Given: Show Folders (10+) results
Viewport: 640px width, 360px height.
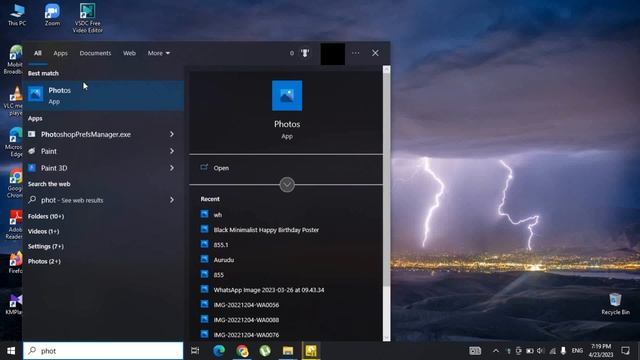Looking at the screenshot, I should pos(46,216).
